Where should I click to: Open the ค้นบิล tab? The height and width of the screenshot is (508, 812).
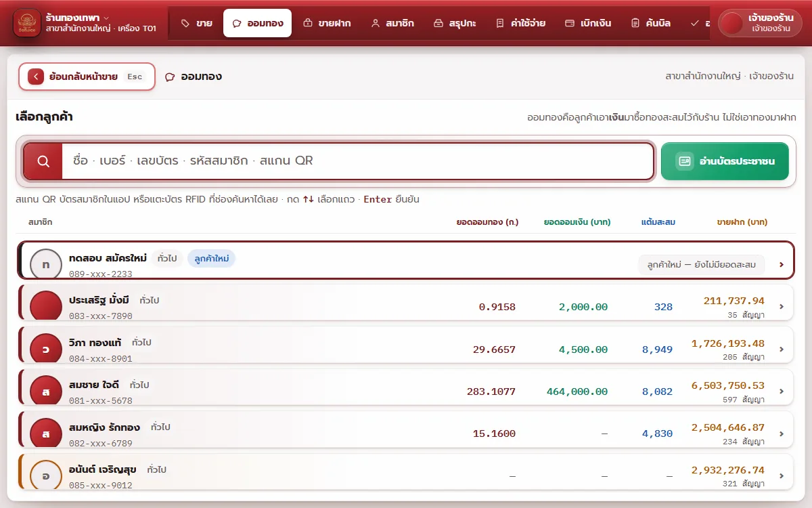pyautogui.click(x=651, y=23)
